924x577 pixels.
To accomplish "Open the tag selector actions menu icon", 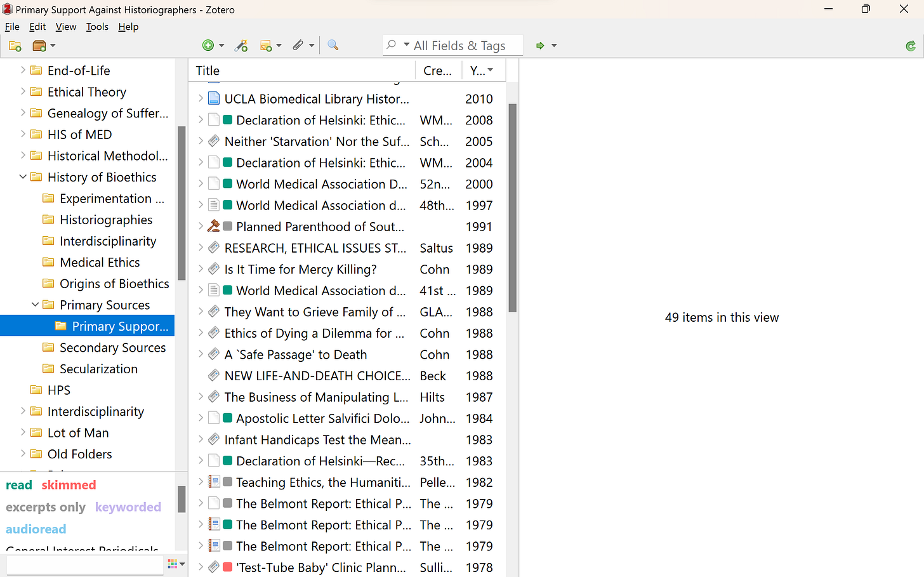I will [176, 564].
